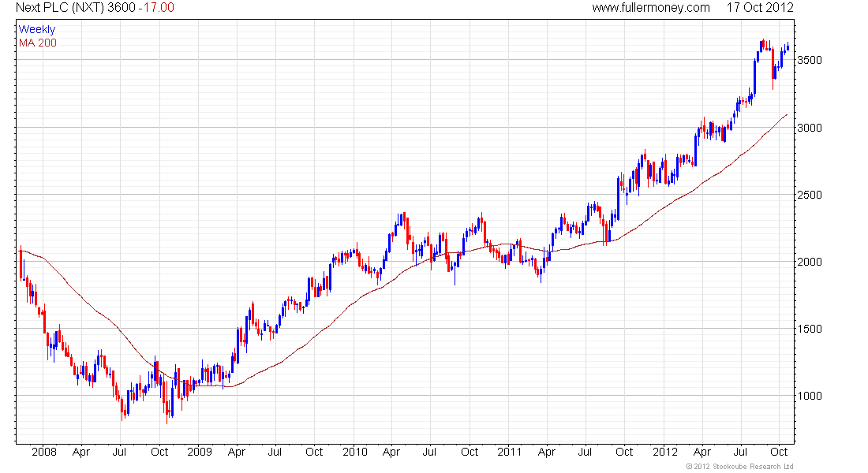Click the www.fullermoney.com website label
This screenshot has width=868, height=473.
(x=651, y=8)
